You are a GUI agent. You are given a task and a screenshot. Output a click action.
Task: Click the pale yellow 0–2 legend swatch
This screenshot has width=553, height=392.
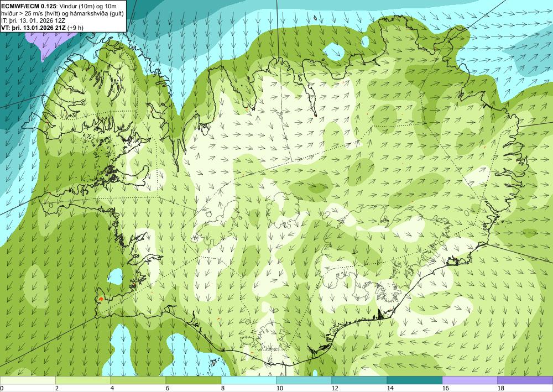coord(28,380)
